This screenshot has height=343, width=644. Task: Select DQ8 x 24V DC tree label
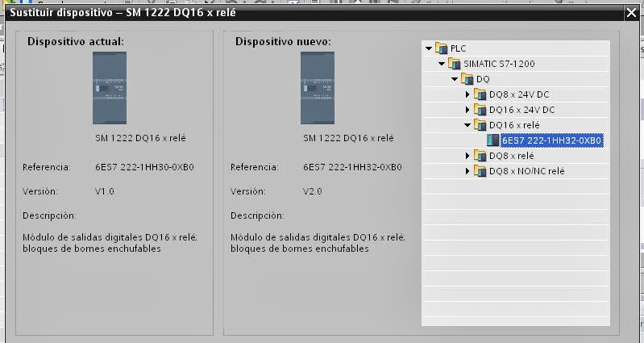(519, 94)
